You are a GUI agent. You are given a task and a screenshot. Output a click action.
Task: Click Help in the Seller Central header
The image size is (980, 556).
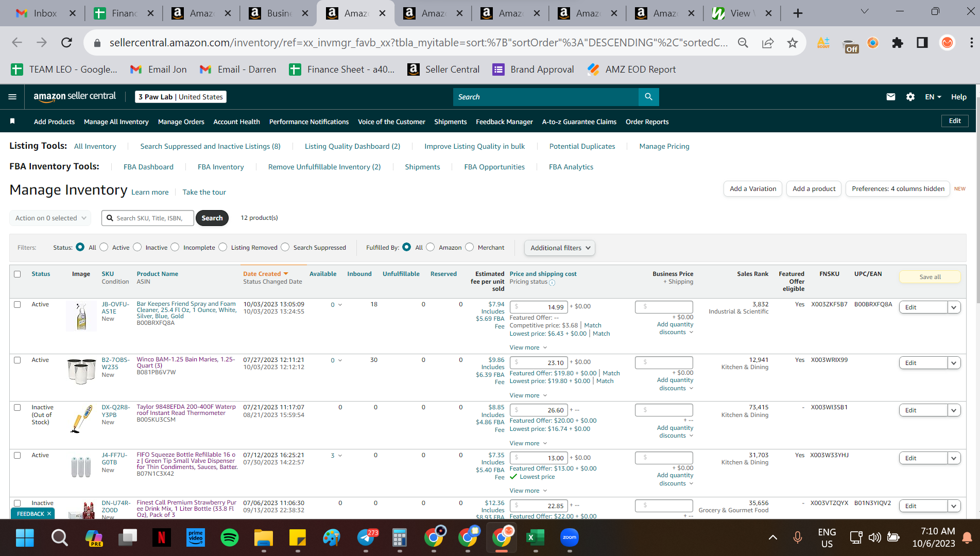click(x=958, y=97)
